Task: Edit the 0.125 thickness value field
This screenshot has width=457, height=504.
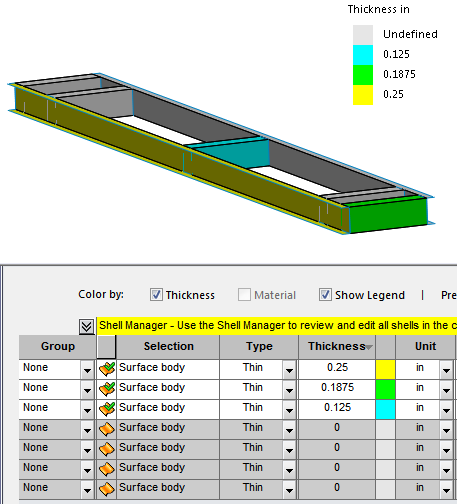Action: (x=337, y=410)
